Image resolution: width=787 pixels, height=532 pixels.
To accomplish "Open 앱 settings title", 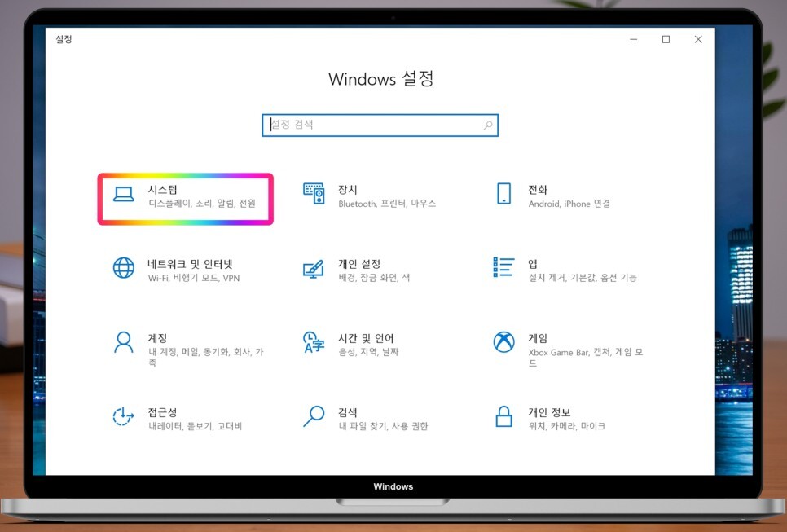I will pos(533,263).
